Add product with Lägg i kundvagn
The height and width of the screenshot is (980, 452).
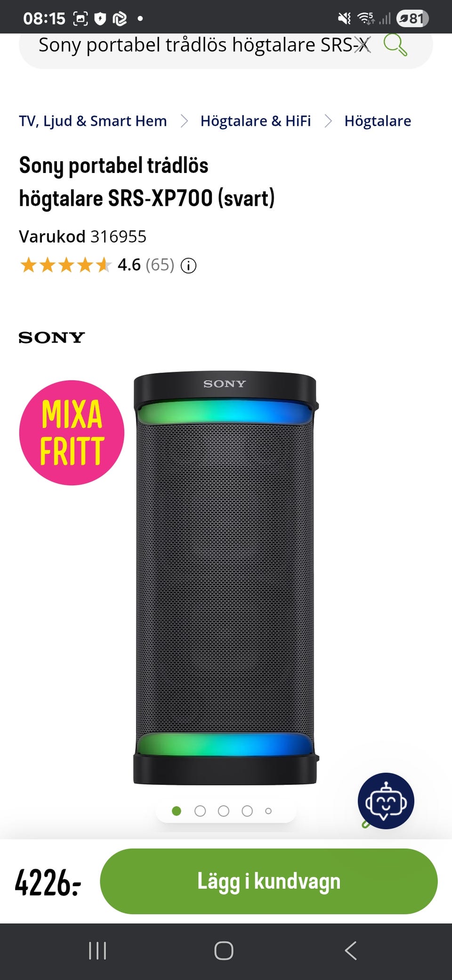(269, 881)
